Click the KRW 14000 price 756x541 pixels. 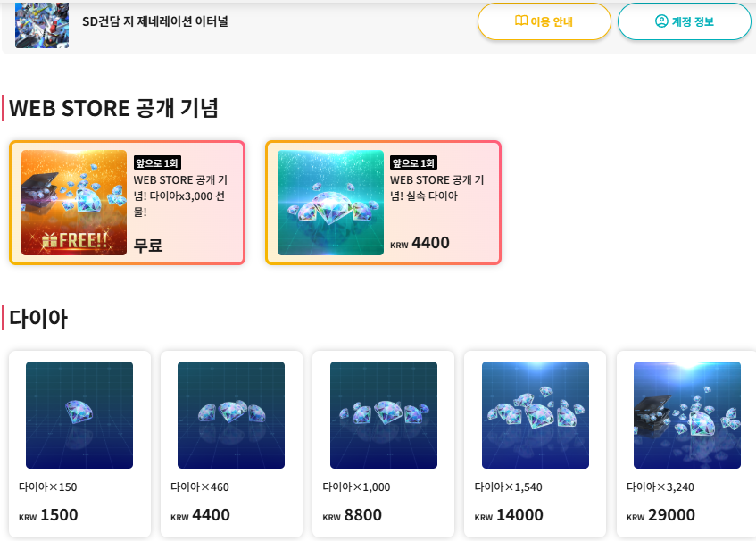pyautogui.click(x=509, y=515)
